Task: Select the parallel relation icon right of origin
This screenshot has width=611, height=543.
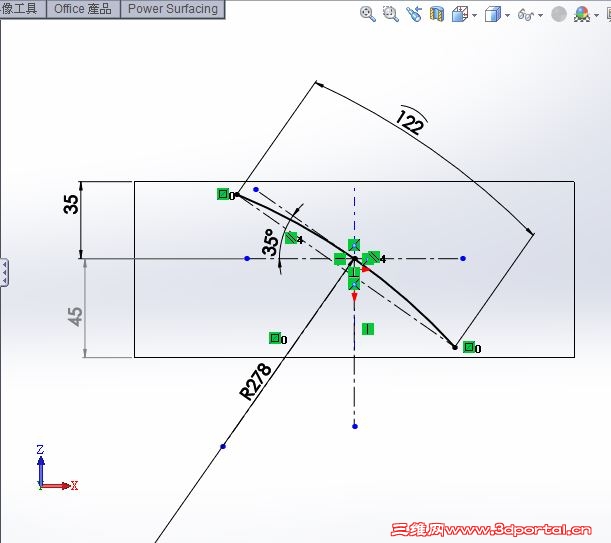Action: pyautogui.click(x=374, y=257)
